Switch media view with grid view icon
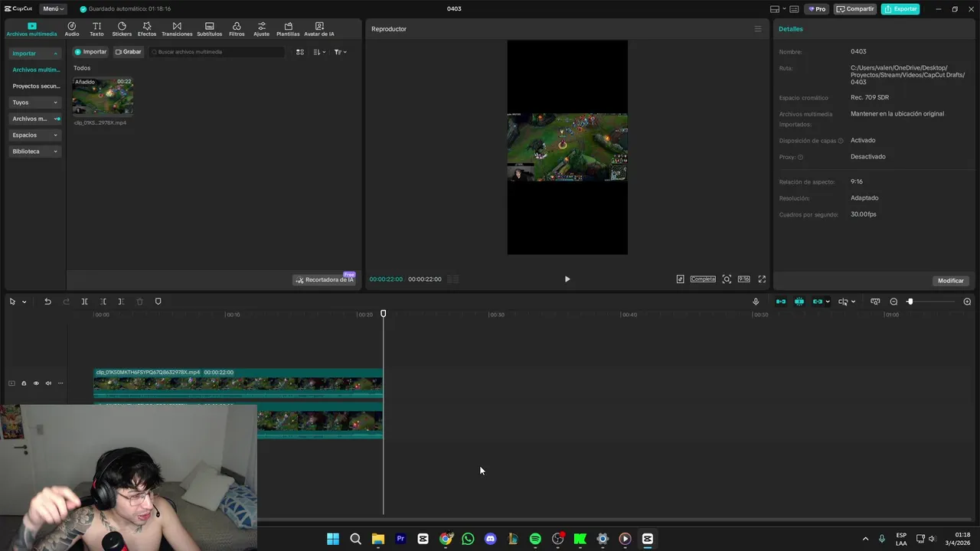This screenshot has width=980, height=551. pos(300,52)
